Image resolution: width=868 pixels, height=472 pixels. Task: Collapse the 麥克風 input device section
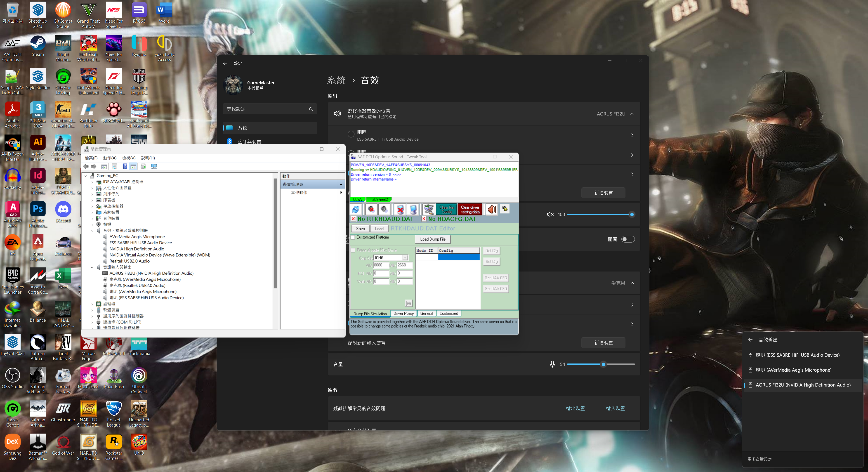[x=632, y=283]
